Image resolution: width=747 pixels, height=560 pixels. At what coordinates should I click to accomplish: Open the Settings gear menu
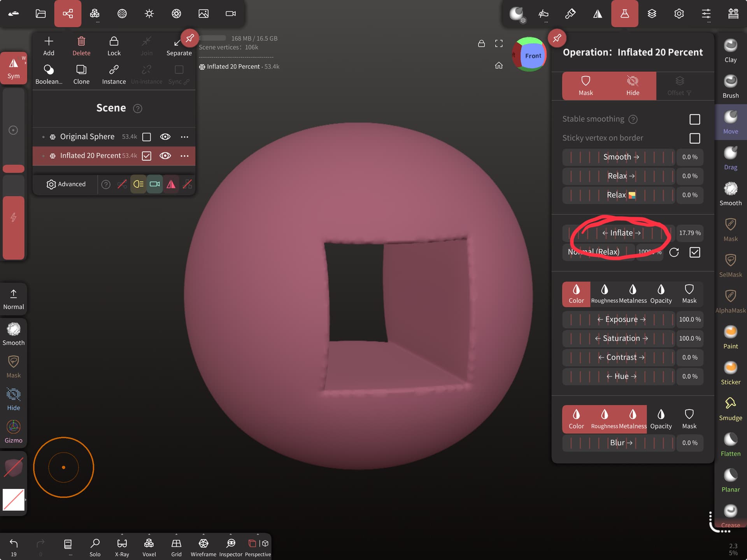tap(679, 14)
